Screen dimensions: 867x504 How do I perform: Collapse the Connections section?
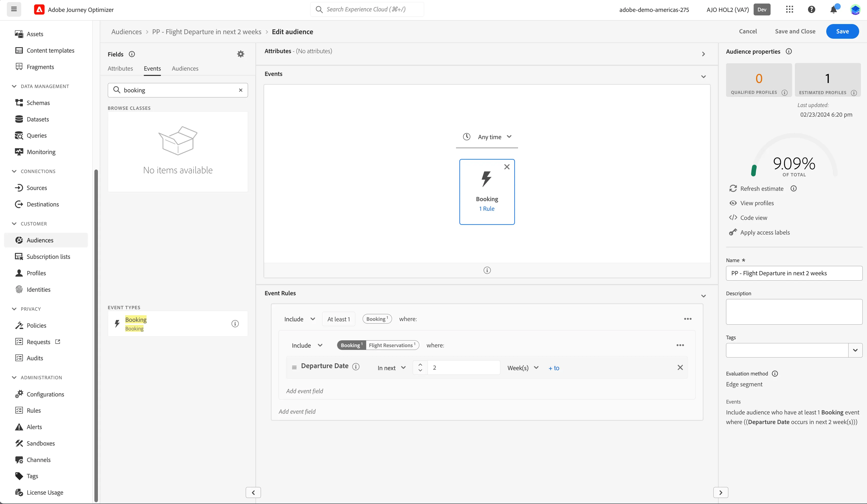click(x=14, y=171)
